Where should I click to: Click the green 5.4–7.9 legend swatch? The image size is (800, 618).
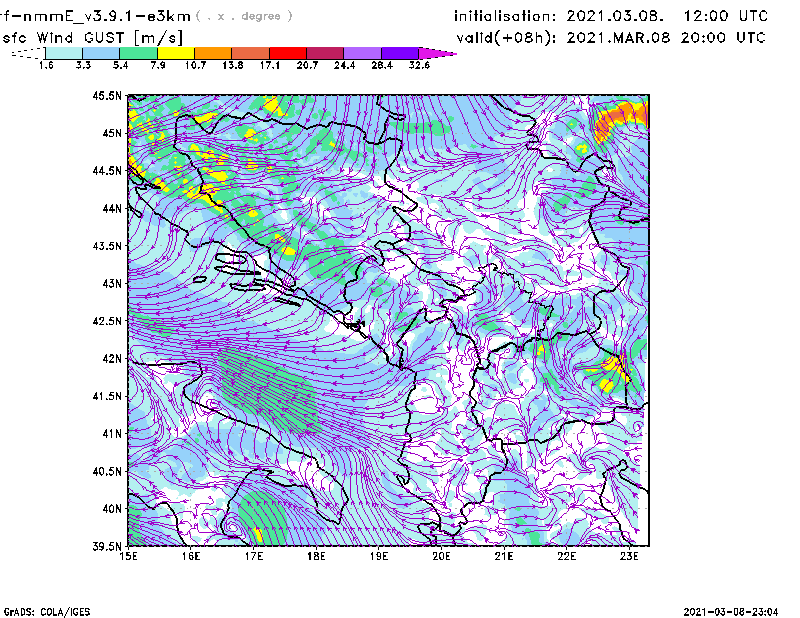pos(138,53)
